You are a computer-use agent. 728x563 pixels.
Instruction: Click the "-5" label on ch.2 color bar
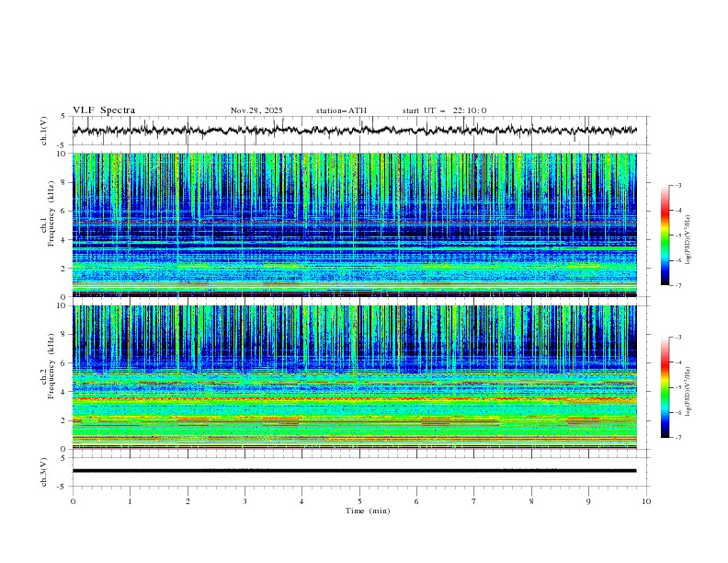pos(677,387)
